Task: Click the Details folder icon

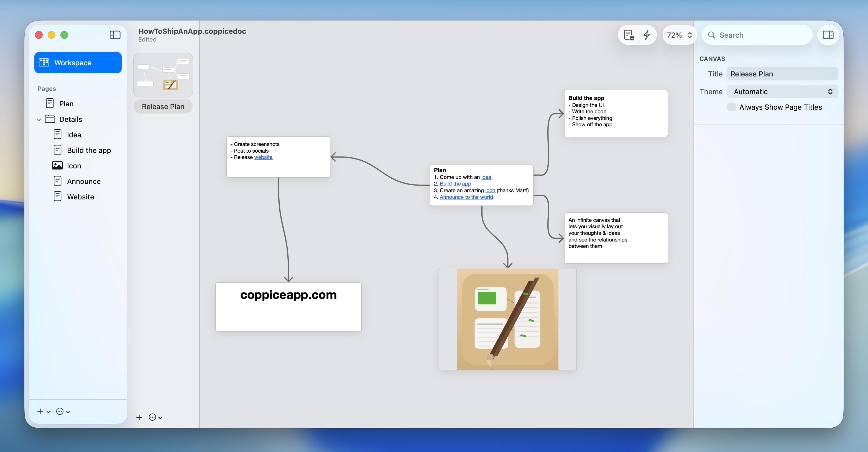Action: (50, 119)
